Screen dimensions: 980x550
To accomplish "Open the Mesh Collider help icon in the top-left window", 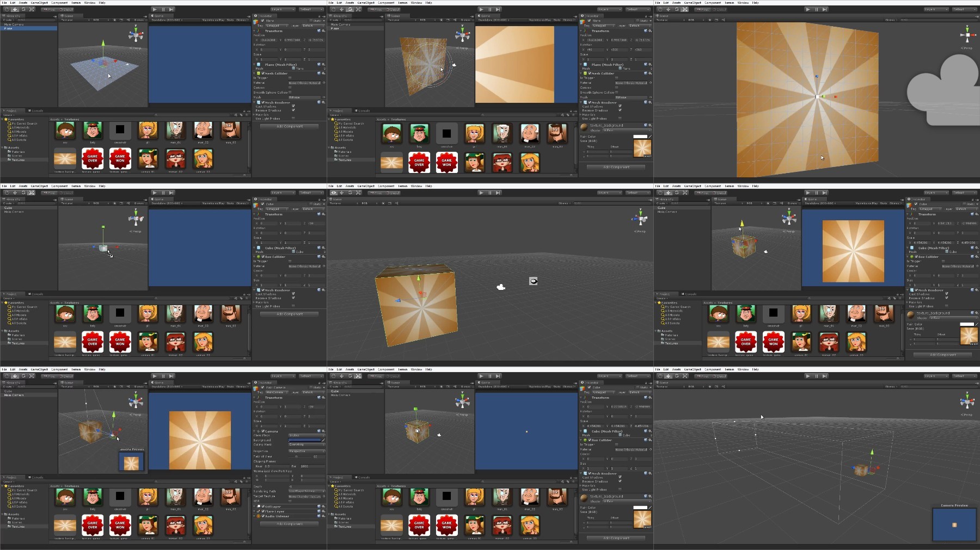I will click(320, 73).
